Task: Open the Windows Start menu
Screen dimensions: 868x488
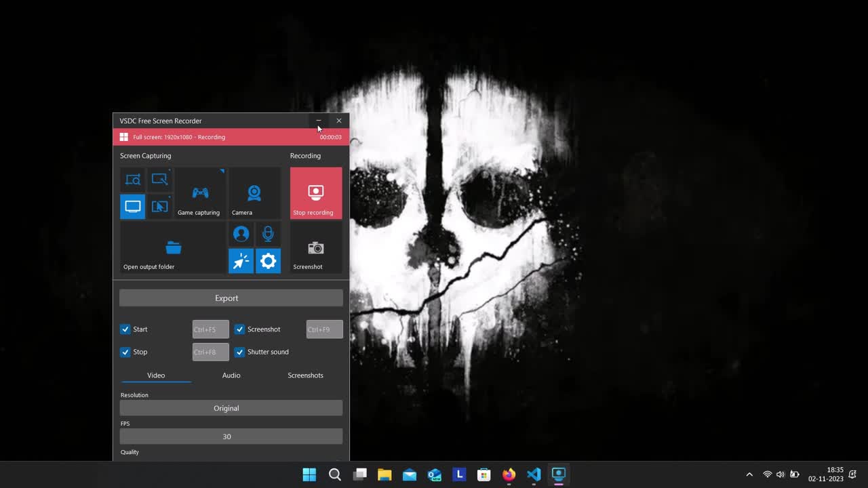Action: pos(309,474)
